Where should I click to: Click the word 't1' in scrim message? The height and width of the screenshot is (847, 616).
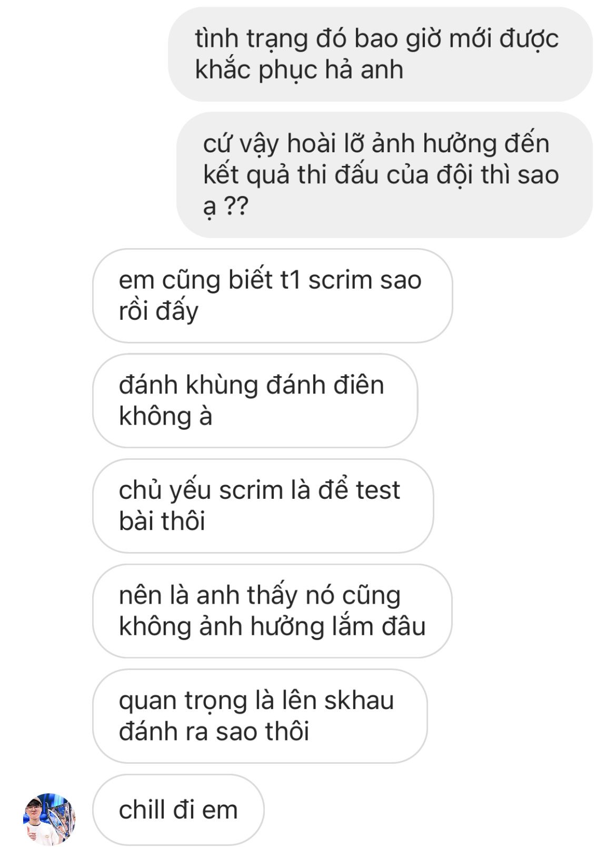290,280
